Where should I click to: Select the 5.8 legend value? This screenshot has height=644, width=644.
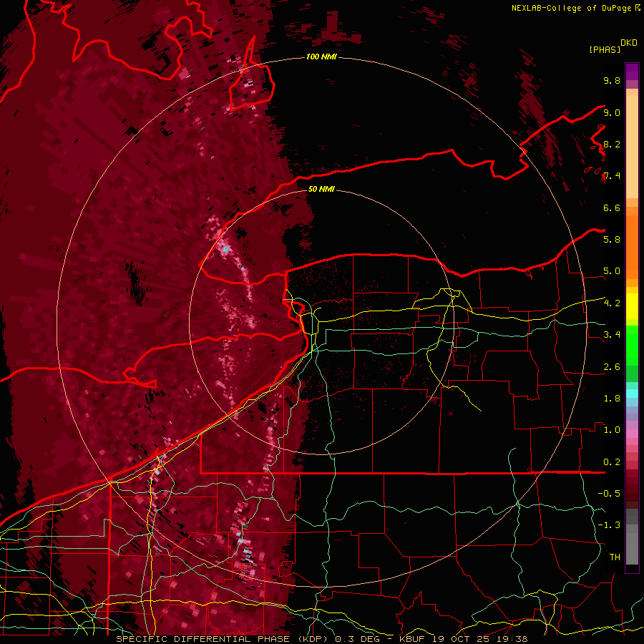click(x=612, y=240)
